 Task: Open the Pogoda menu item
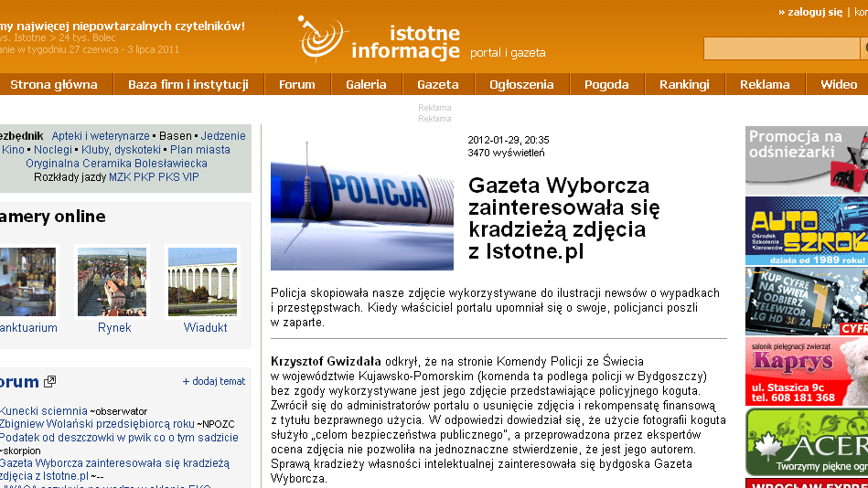(x=606, y=85)
